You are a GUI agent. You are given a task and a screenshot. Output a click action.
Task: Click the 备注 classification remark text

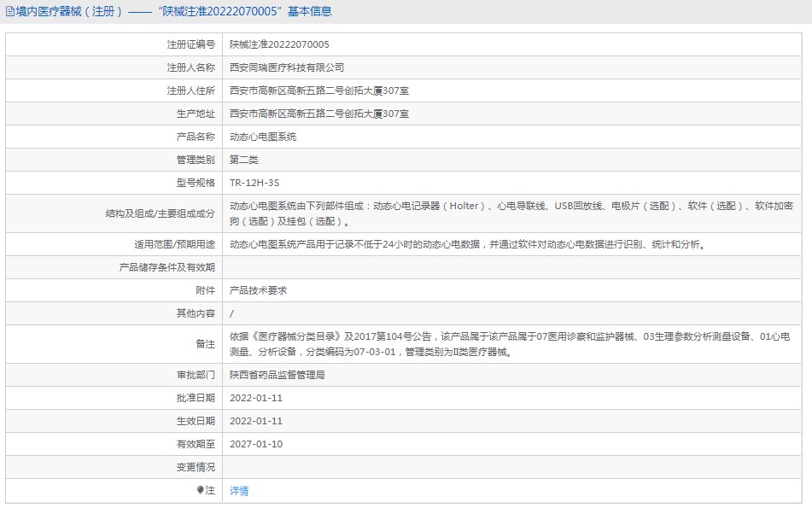tap(510, 344)
